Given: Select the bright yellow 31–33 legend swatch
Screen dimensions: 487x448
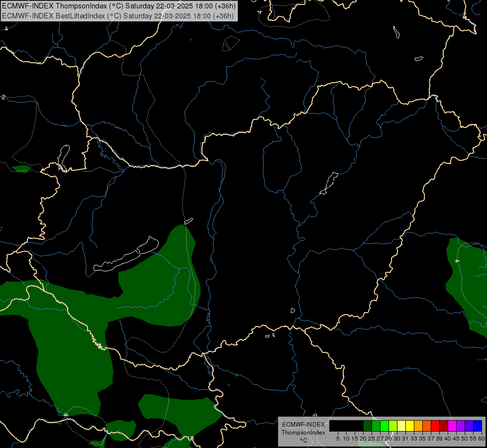Looking at the screenshot, I should [x=410, y=426].
